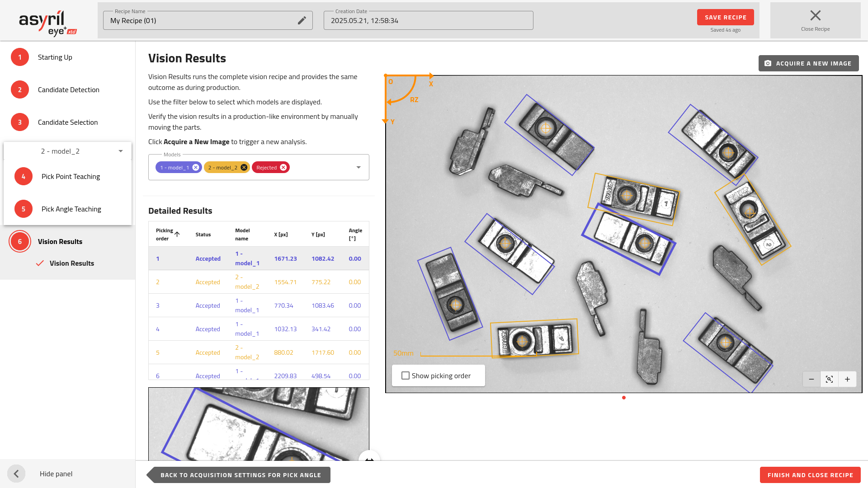The width and height of the screenshot is (868, 488).
Task: Zoom out of the camera image
Action: click(x=811, y=380)
